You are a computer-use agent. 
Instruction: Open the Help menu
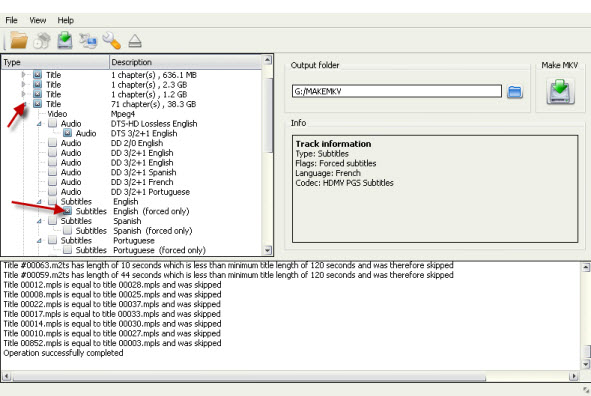point(66,20)
